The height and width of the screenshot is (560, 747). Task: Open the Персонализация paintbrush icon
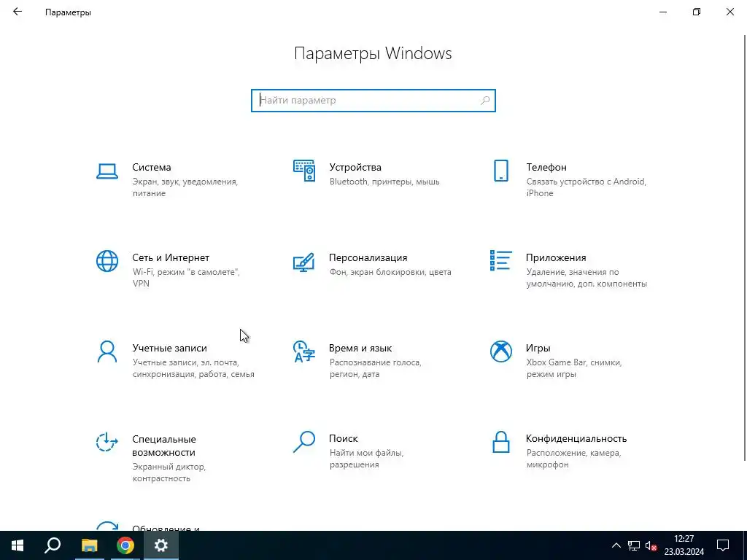[x=304, y=262]
